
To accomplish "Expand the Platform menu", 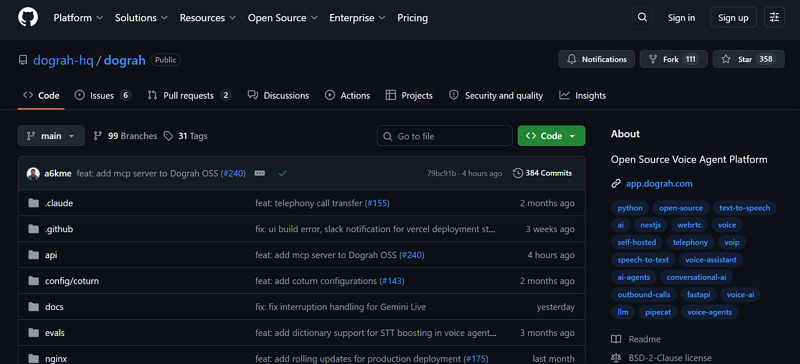I will (78, 18).
